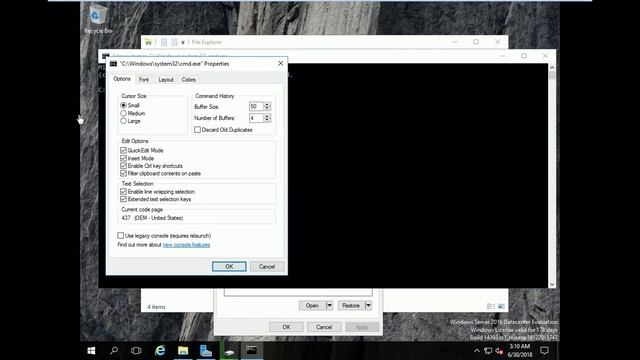
Task: Open the Quick Access Toolbar dropdown in File Explorer
Action: coord(183,42)
